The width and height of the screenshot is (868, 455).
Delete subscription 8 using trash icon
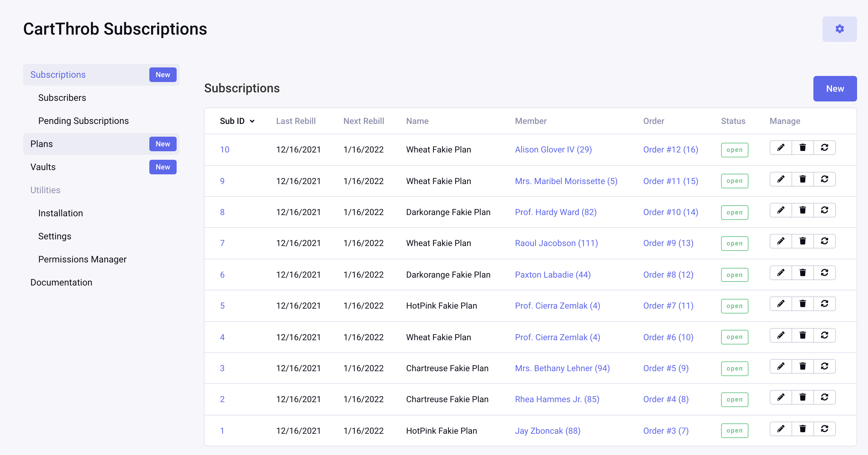click(x=803, y=210)
